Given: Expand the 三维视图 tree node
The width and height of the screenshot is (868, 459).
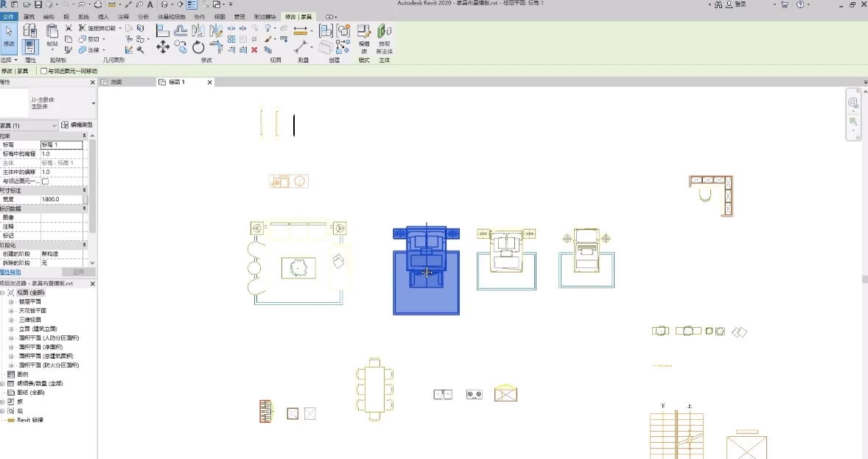Looking at the screenshot, I should pos(11,320).
